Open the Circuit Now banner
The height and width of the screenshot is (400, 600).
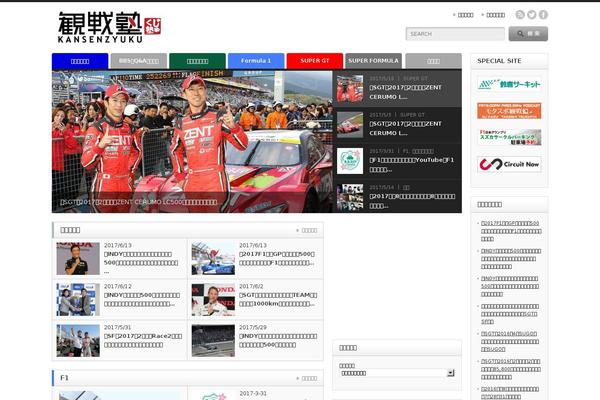point(509,164)
